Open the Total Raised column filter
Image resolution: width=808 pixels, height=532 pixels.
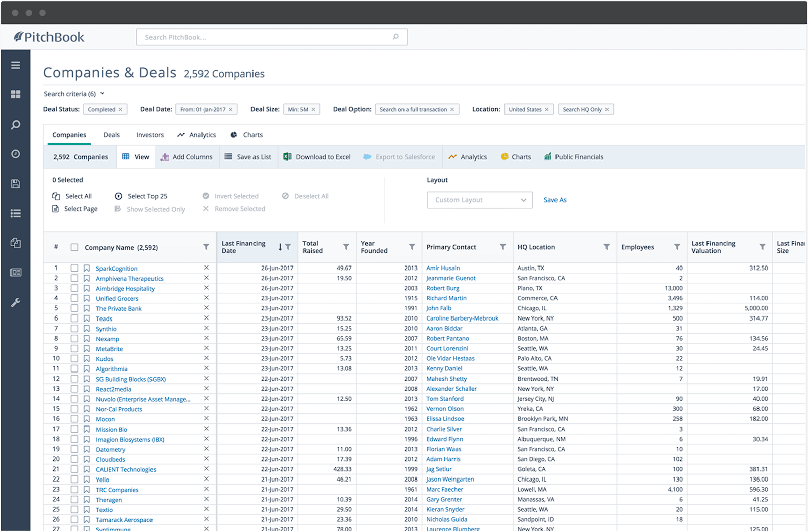pyautogui.click(x=346, y=247)
